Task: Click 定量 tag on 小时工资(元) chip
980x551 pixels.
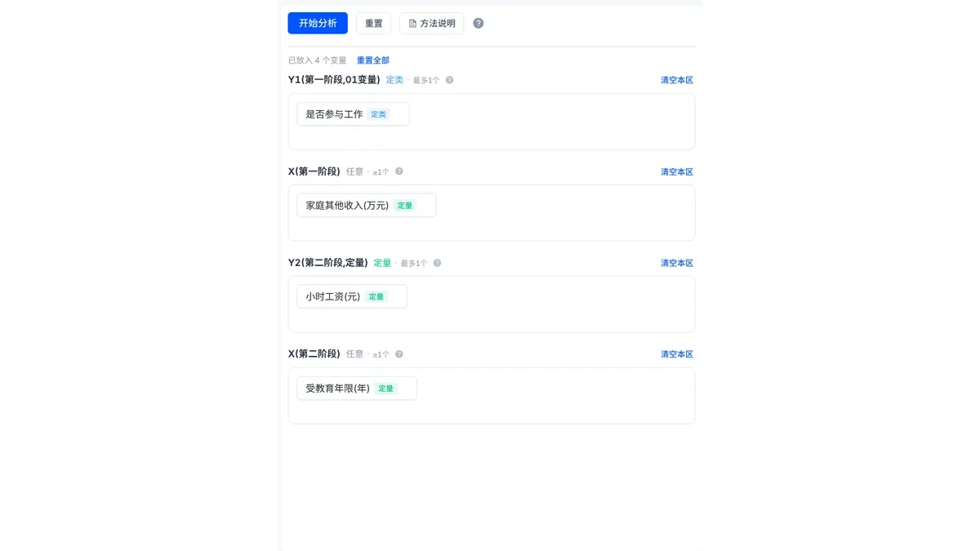Action: (376, 297)
